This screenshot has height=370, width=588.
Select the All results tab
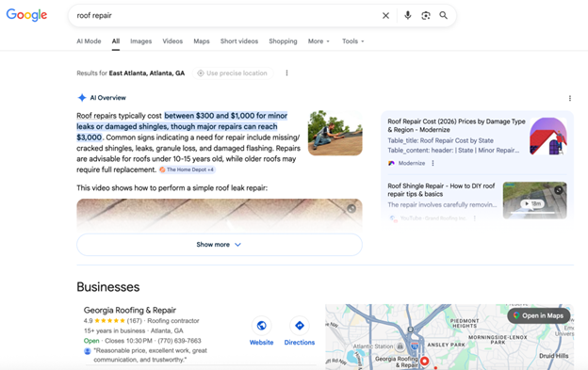point(116,41)
